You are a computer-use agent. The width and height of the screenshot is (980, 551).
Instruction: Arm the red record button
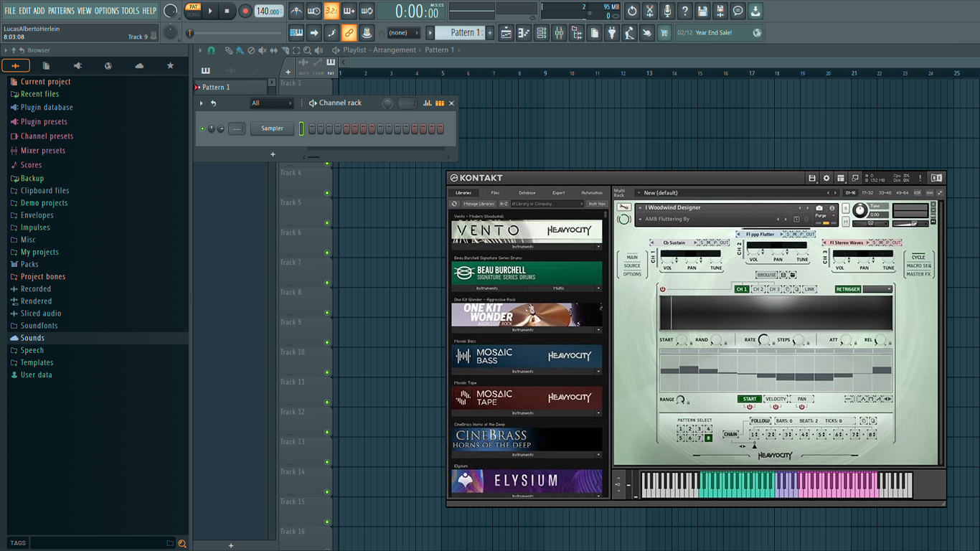point(245,11)
